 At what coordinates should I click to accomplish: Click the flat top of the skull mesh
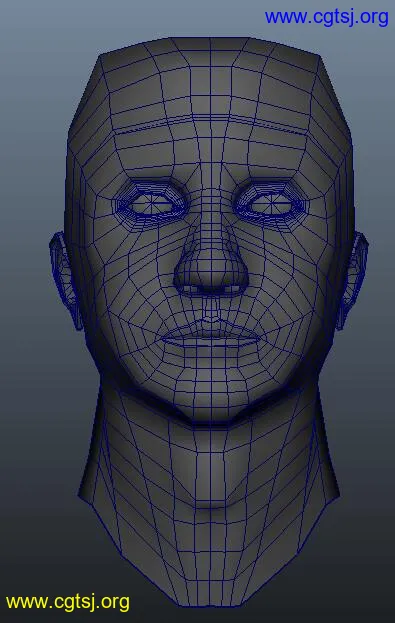tap(211, 44)
